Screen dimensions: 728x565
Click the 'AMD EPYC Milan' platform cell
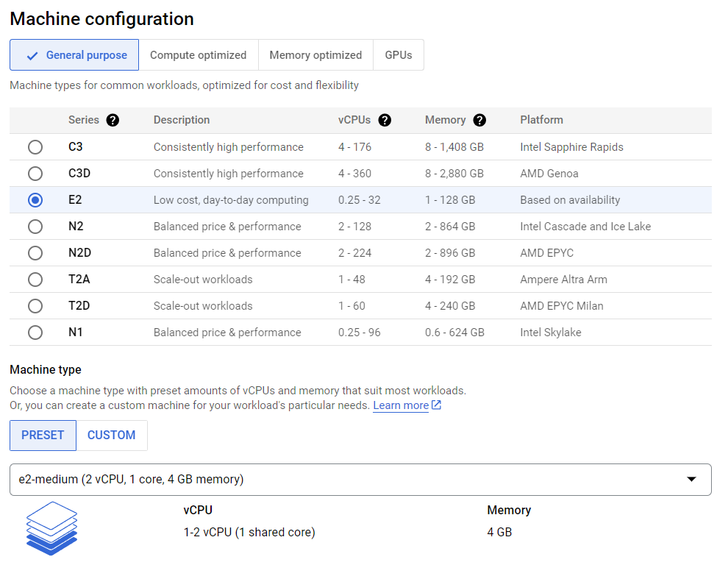coord(561,306)
